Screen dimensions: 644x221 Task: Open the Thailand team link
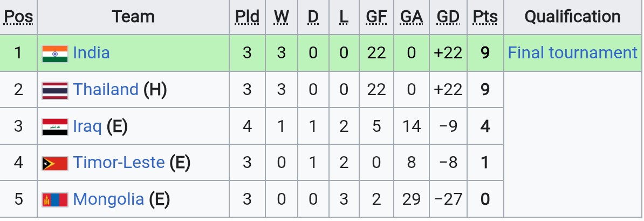[x=106, y=90]
